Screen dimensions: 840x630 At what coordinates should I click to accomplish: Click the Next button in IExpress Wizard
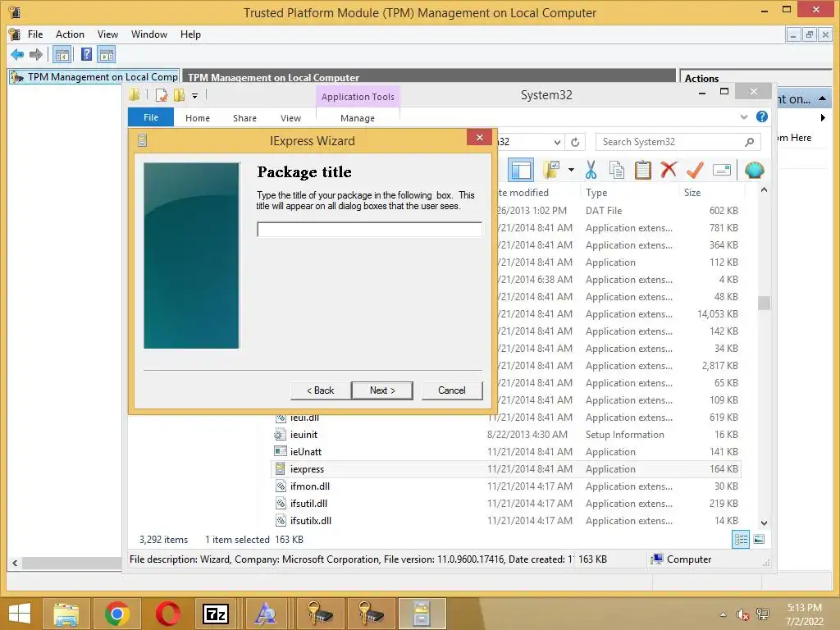[382, 390]
